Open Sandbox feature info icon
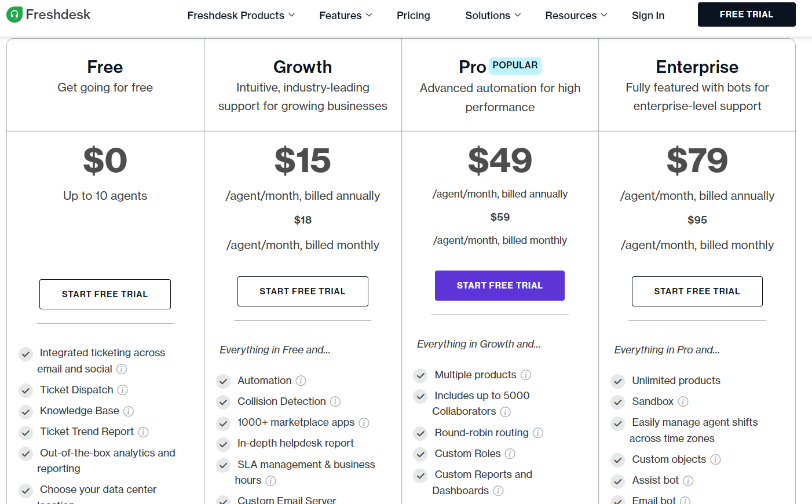The image size is (812, 504). coord(683,401)
